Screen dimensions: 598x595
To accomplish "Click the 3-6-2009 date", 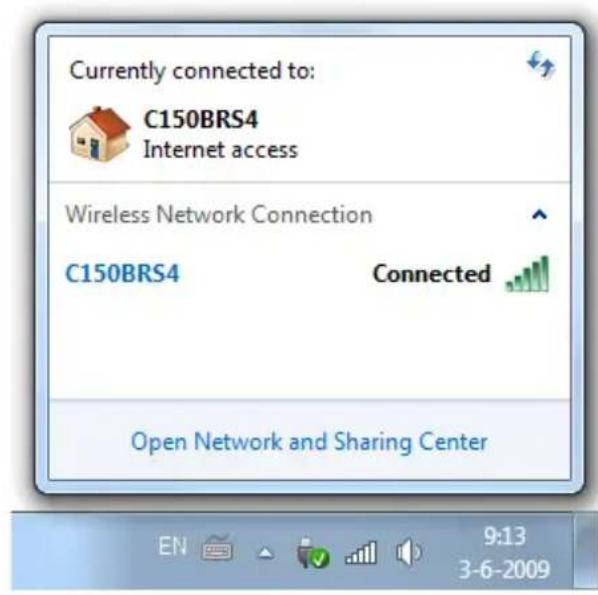I will tap(504, 569).
